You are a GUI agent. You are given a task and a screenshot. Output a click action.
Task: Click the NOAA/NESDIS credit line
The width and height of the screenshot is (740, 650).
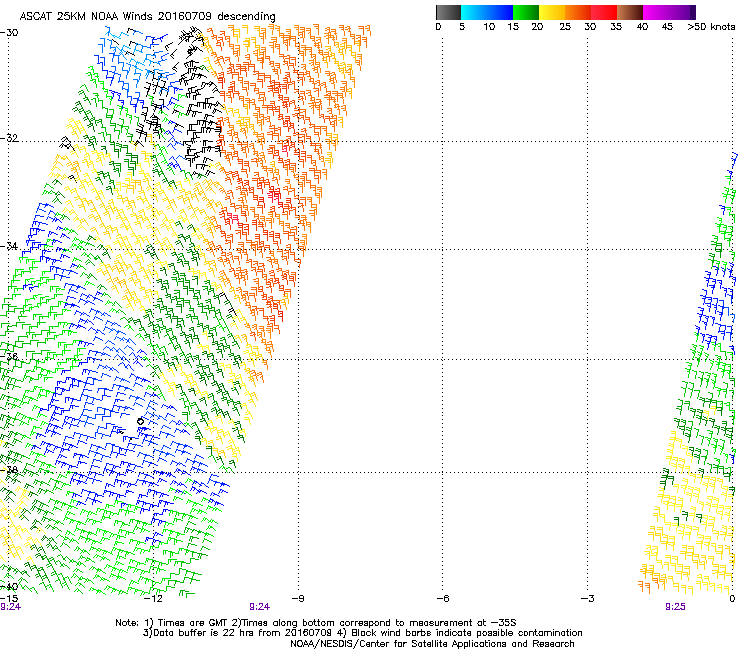[432, 643]
